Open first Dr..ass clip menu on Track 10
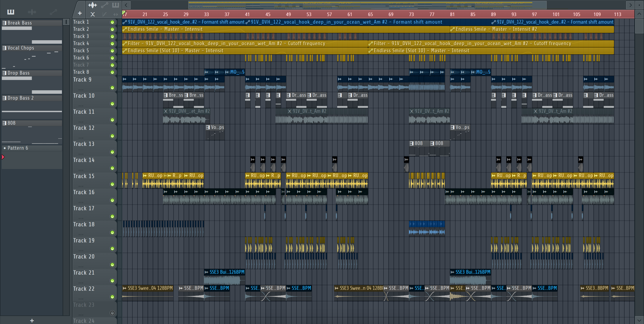This screenshot has width=644, height=324. [x=288, y=95]
